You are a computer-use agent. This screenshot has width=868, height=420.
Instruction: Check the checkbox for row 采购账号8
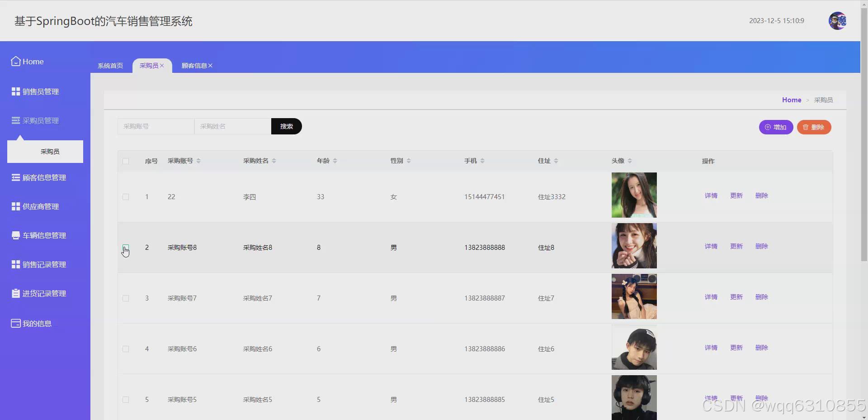[x=126, y=248]
